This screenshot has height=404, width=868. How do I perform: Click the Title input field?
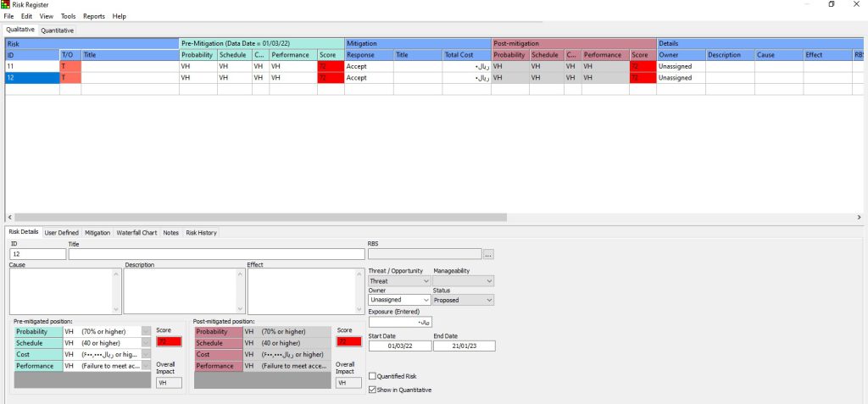pyautogui.click(x=216, y=254)
